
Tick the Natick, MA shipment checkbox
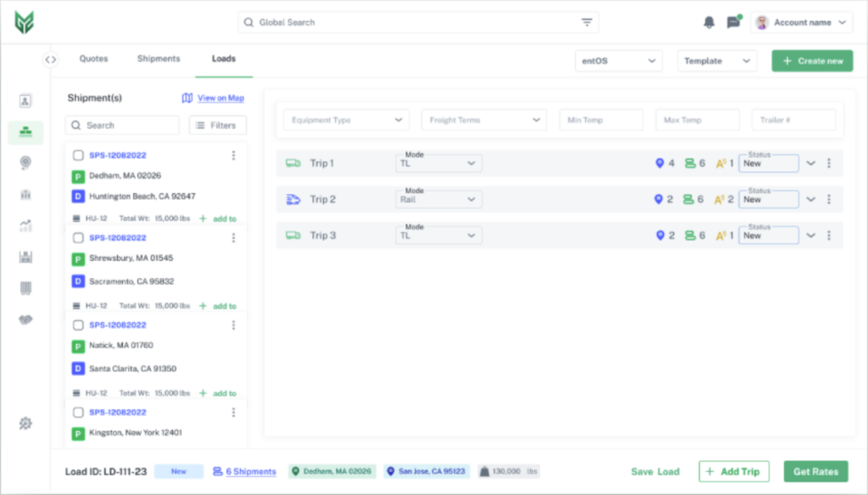pyautogui.click(x=78, y=325)
